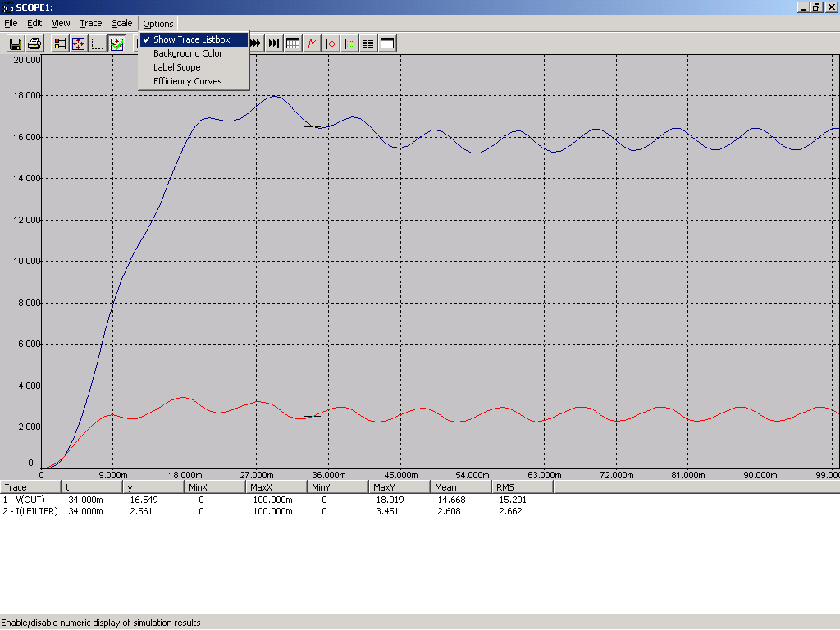Click RMS value 15.201
The image size is (840, 630).
[513, 500]
